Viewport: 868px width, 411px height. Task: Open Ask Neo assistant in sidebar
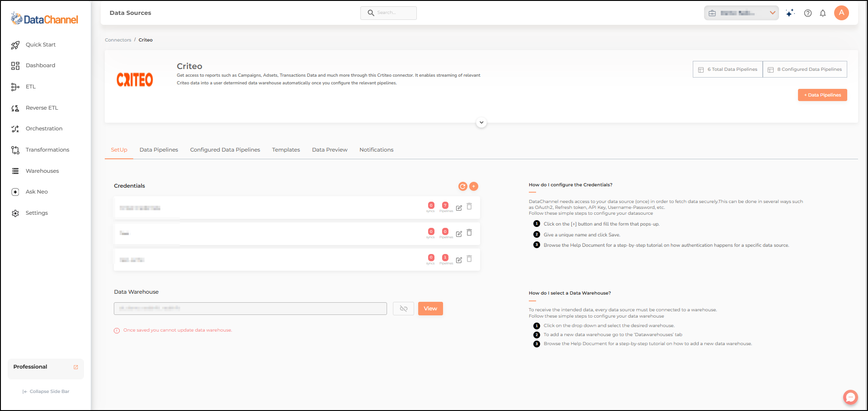coord(37,192)
